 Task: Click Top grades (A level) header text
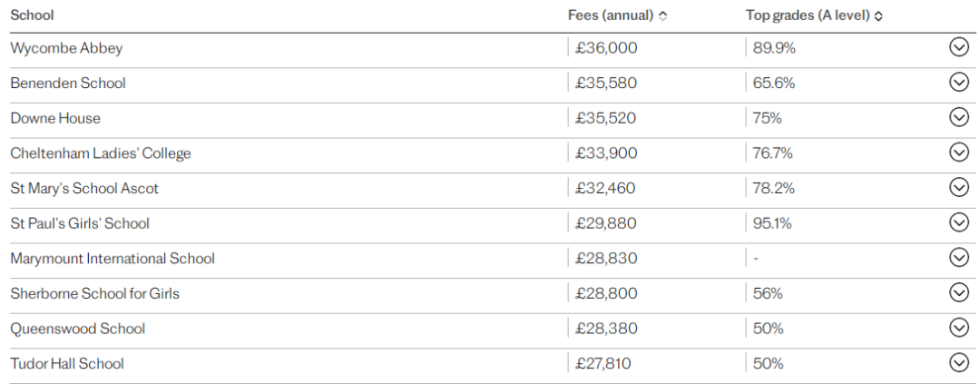808,16
